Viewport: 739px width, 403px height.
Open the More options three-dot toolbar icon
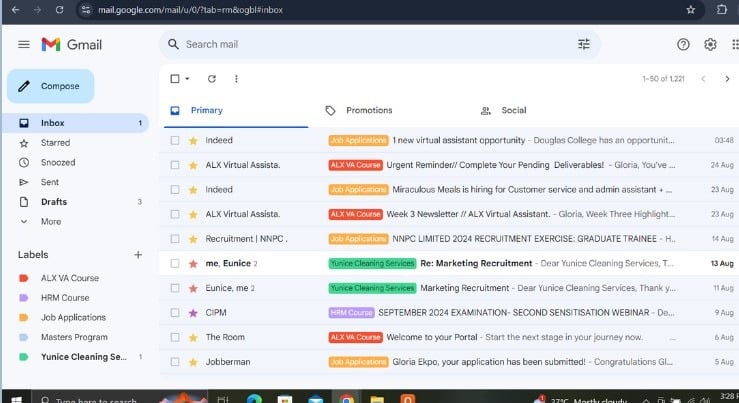(236, 78)
